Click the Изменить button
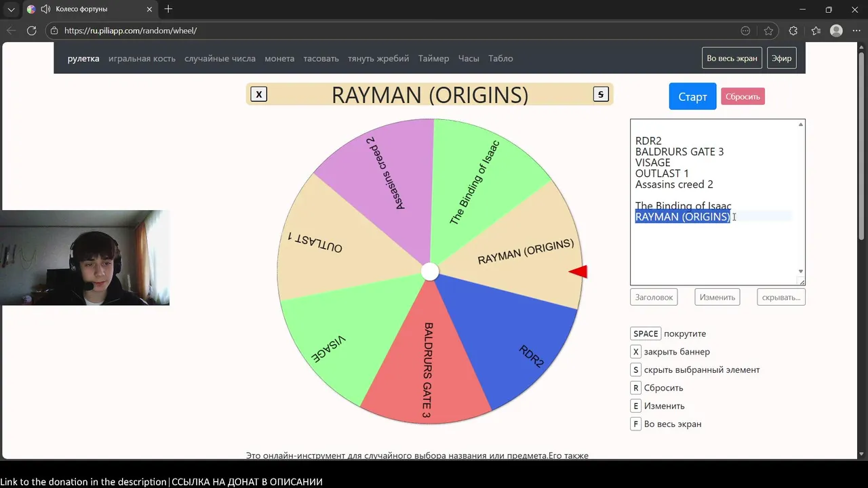This screenshot has height=488, width=868. coord(717,297)
